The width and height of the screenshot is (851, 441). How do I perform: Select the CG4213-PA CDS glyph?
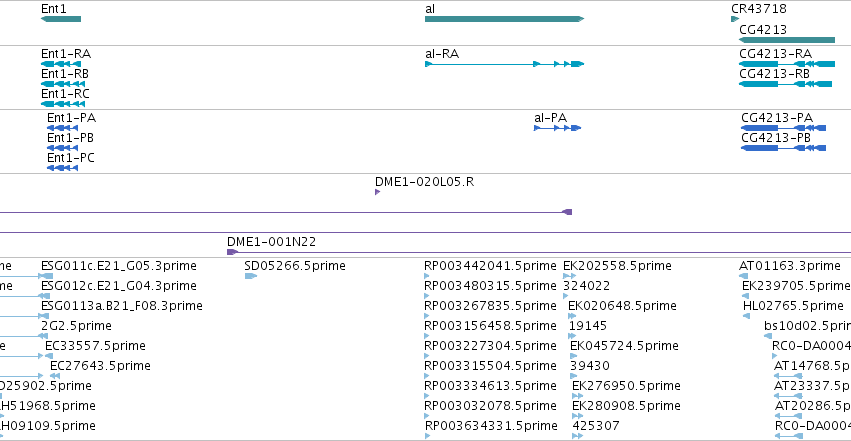[x=784, y=128]
